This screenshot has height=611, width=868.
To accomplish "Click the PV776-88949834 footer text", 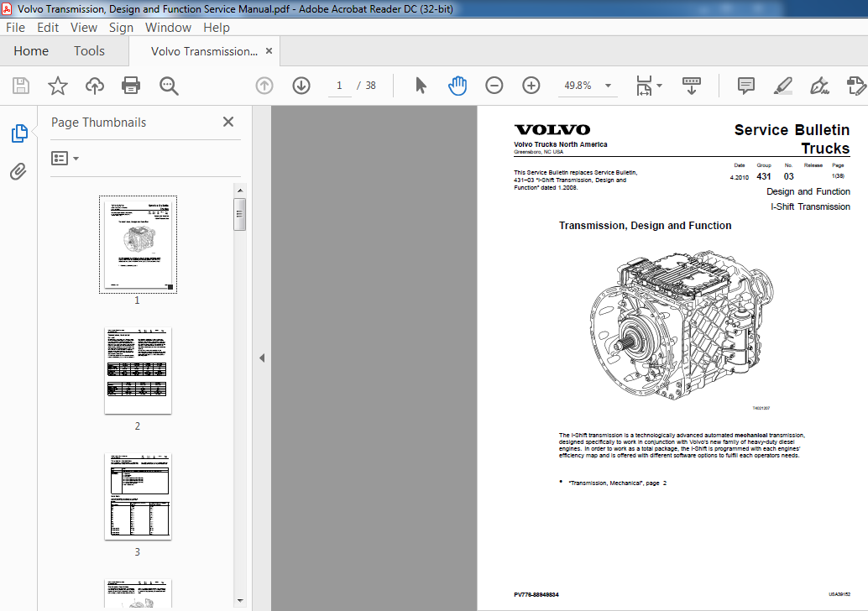I will click(x=536, y=595).
